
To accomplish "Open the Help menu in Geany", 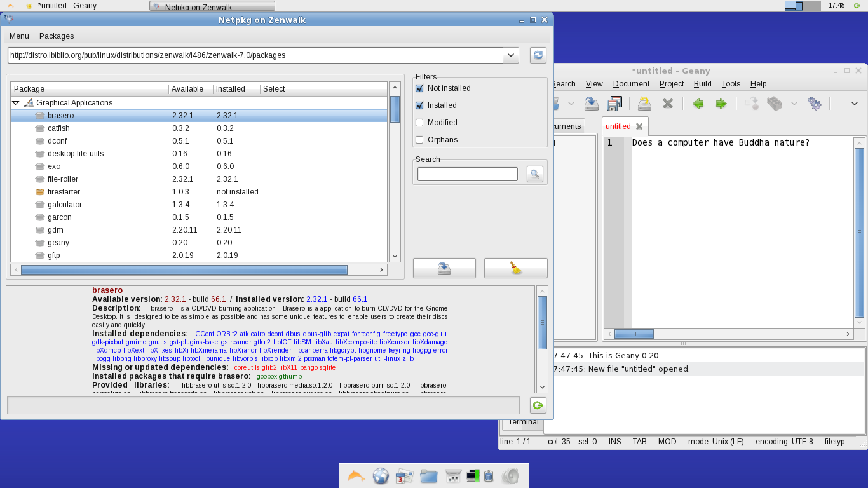I will tap(758, 84).
